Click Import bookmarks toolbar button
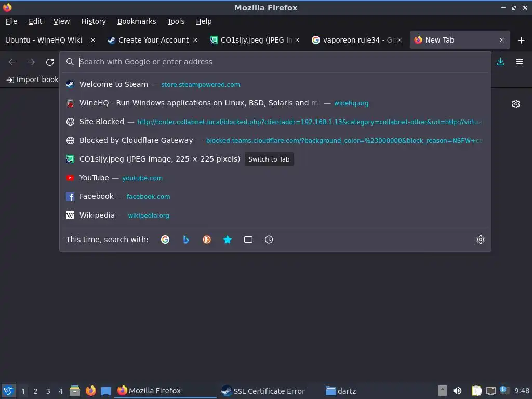Screen dimensions: 532x399 click(x=33, y=79)
